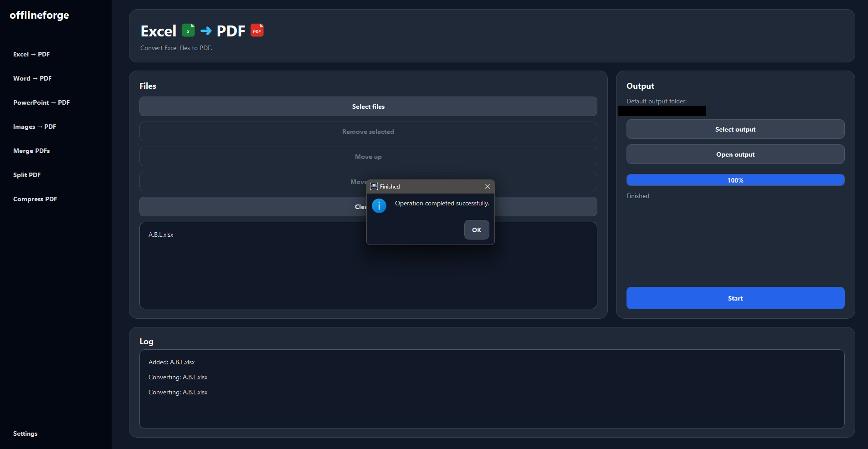Viewport: 868px width, 449px height.
Task: Click the Output section heading
Action: tap(640, 86)
